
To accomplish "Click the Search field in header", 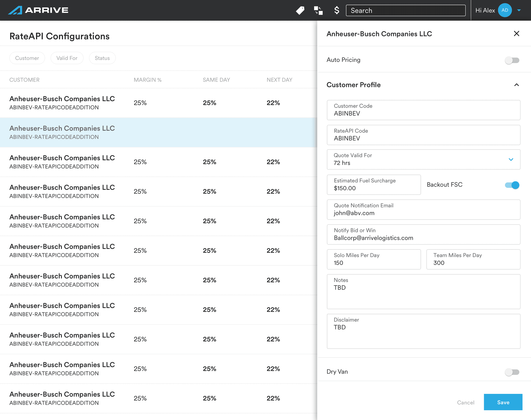I will [x=406, y=10].
